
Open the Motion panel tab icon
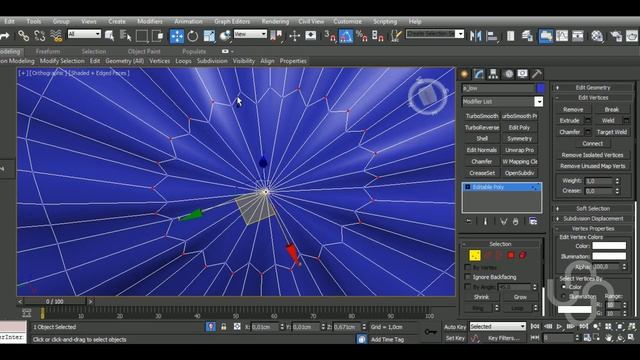coord(508,74)
